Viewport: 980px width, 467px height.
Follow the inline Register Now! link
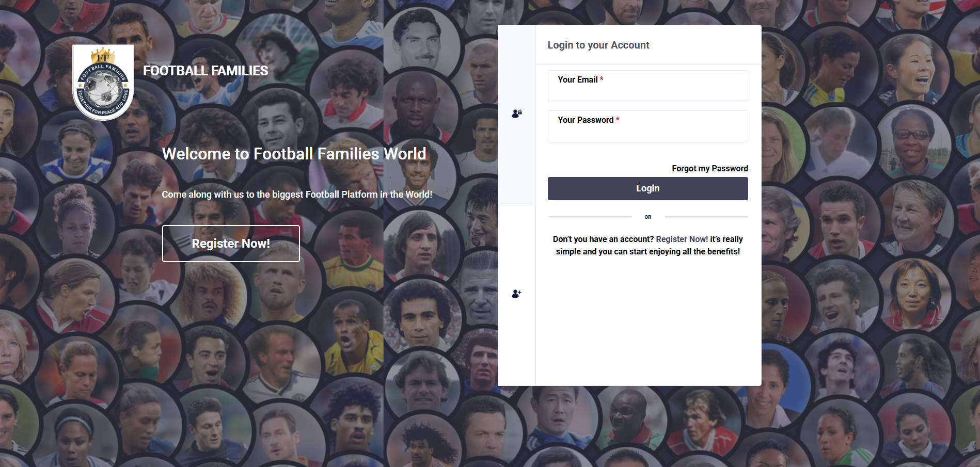point(682,239)
